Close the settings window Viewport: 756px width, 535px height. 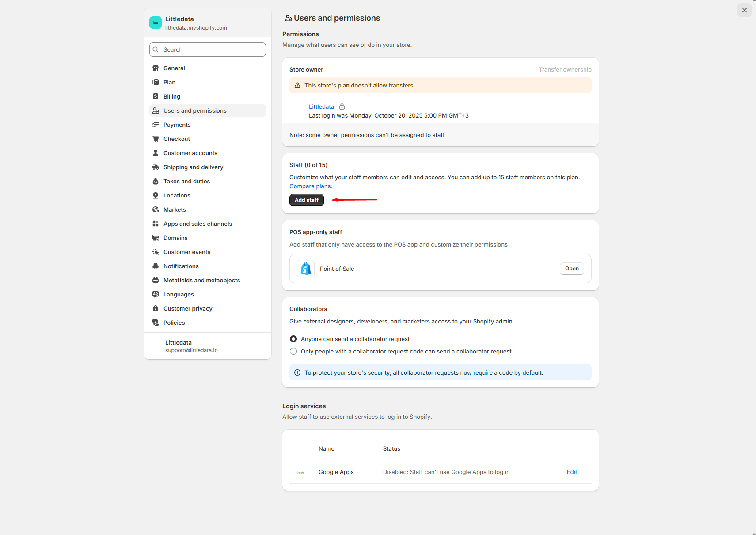point(744,10)
